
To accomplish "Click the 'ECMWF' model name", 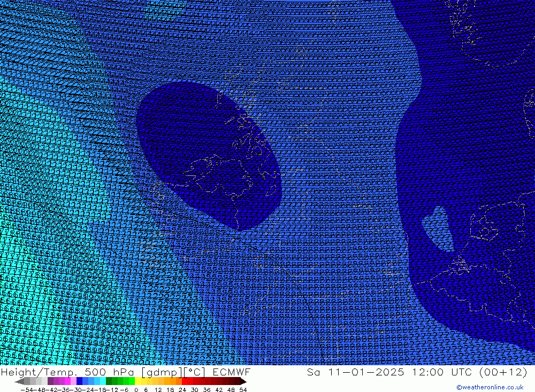I will point(231,372).
